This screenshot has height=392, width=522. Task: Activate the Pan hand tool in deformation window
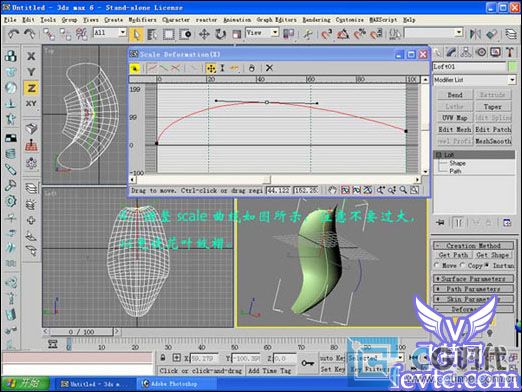click(x=332, y=190)
